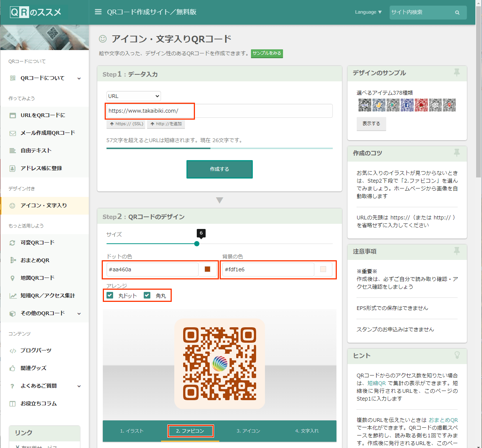
Task: Click the ブログパーツ code icon
Action: coord(13,350)
